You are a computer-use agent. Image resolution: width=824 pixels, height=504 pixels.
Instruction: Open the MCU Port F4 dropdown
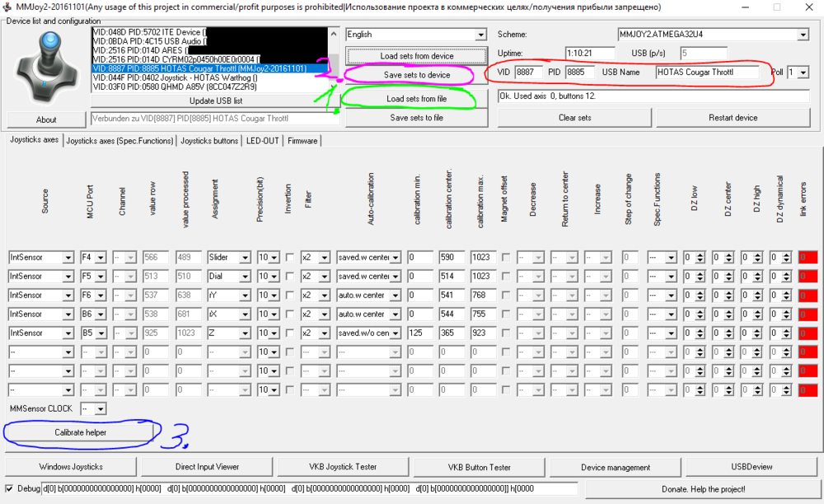[101, 257]
